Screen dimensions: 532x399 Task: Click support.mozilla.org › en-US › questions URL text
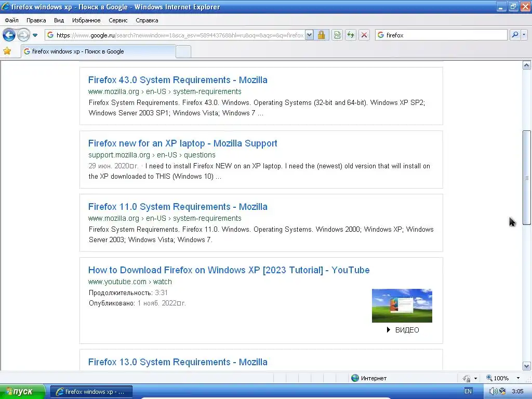(x=152, y=155)
